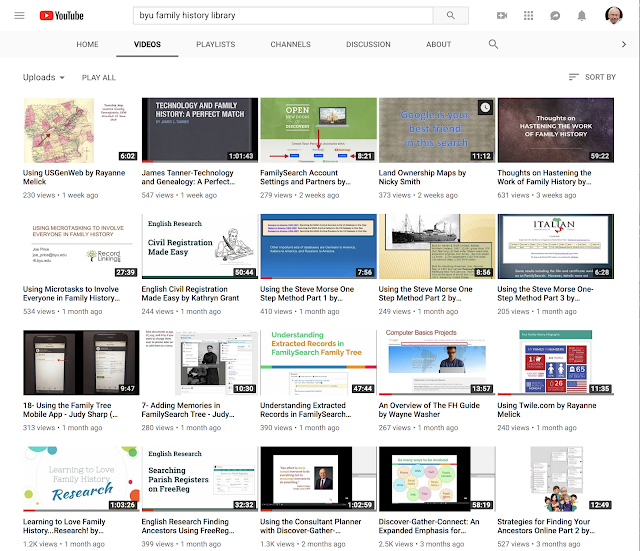The image size is (640, 551).
Task: Open the hamburger guide menu
Action: [19, 16]
